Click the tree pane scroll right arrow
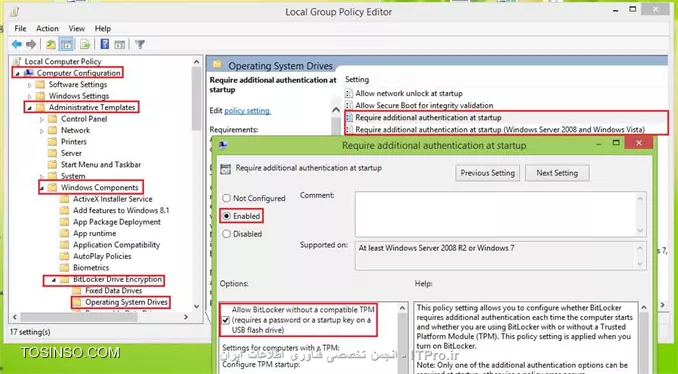Viewport: 678px width, 374px height. tap(186, 317)
